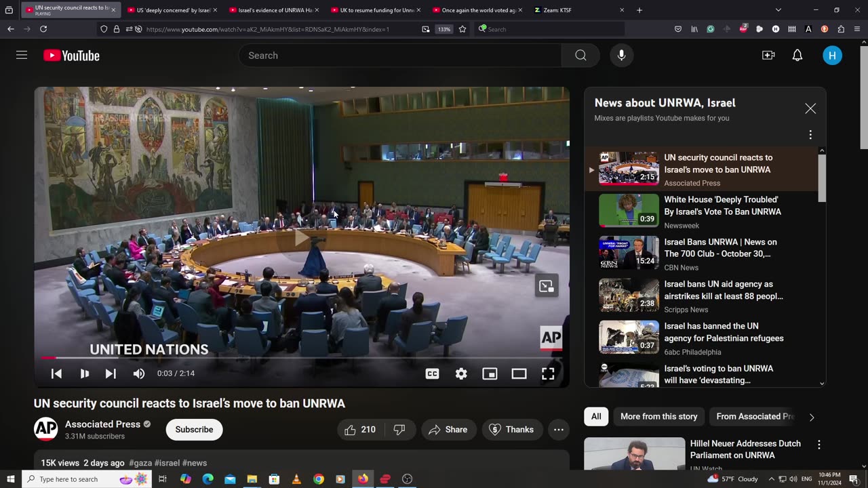Open the player settings gear
The image size is (868, 488).
(x=461, y=373)
